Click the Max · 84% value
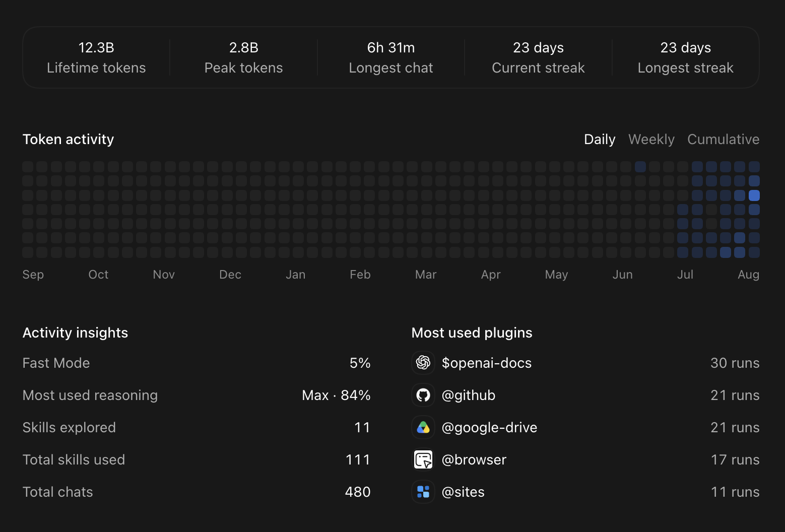The height and width of the screenshot is (532, 785). [x=336, y=395]
